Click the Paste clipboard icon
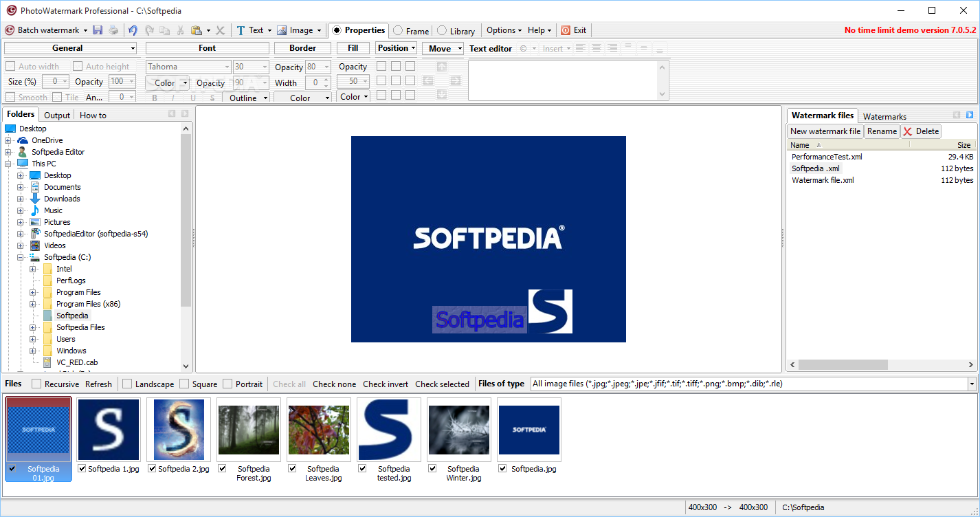 pyautogui.click(x=197, y=30)
